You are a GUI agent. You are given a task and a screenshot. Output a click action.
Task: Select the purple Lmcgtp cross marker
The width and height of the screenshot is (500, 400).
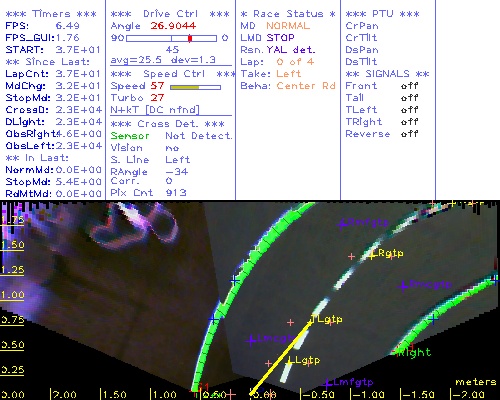(x=251, y=341)
